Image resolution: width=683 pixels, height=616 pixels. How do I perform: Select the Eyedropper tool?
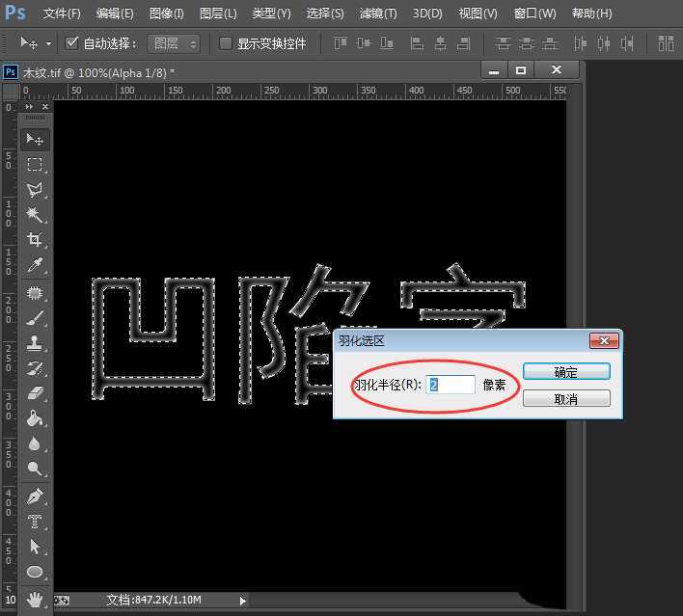pyautogui.click(x=35, y=265)
